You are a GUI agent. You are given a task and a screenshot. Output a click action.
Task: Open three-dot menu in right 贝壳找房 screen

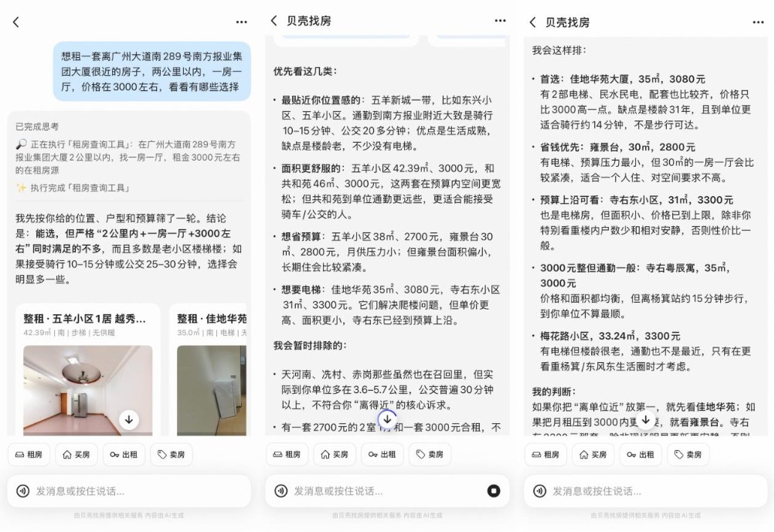(x=758, y=22)
